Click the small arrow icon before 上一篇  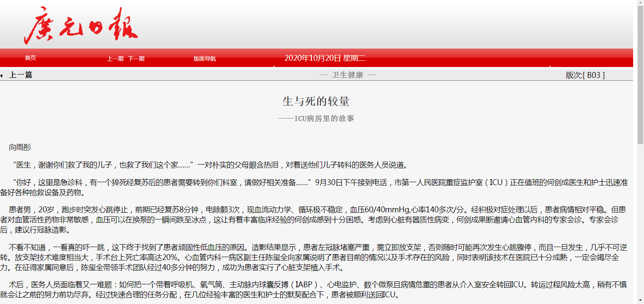[2, 75]
